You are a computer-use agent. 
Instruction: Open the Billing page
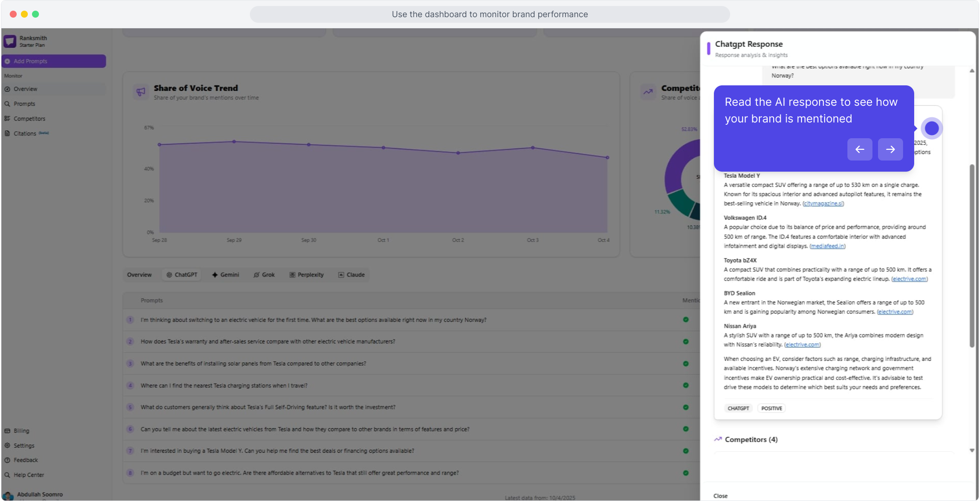tap(21, 430)
